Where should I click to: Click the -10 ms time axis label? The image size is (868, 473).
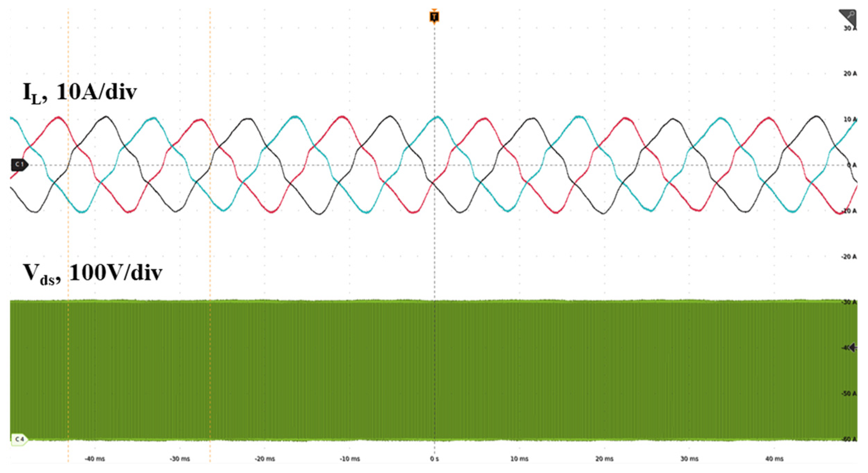click(350, 459)
